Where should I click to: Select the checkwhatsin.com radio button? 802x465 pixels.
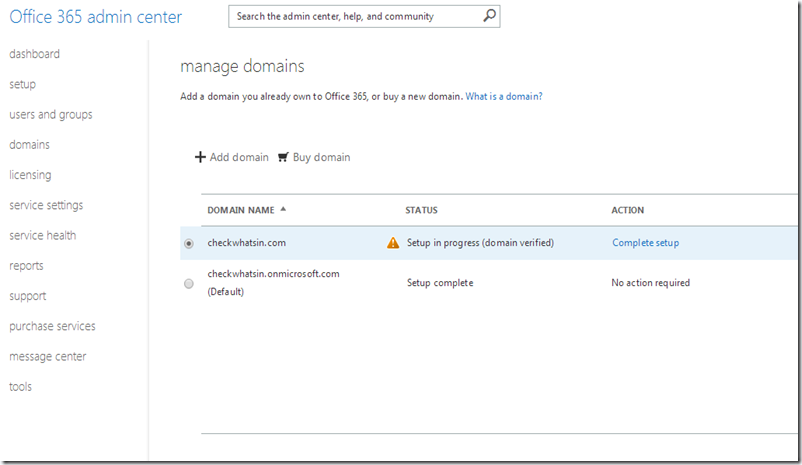[189, 243]
